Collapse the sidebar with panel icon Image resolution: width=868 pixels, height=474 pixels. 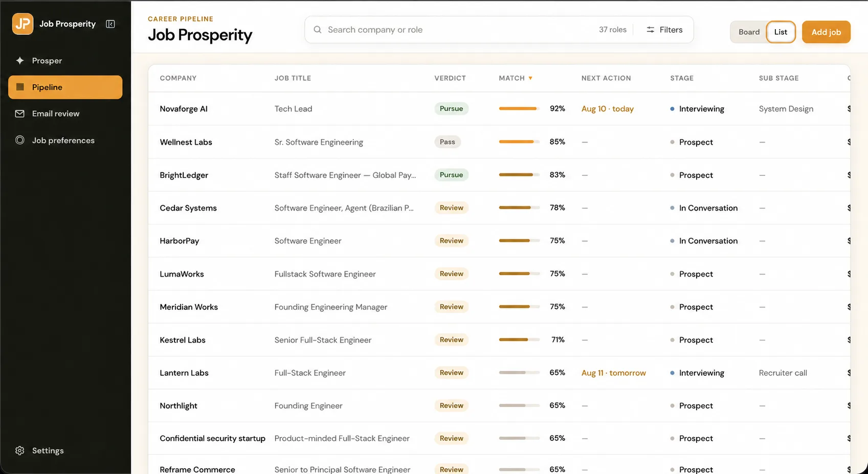(110, 24)
